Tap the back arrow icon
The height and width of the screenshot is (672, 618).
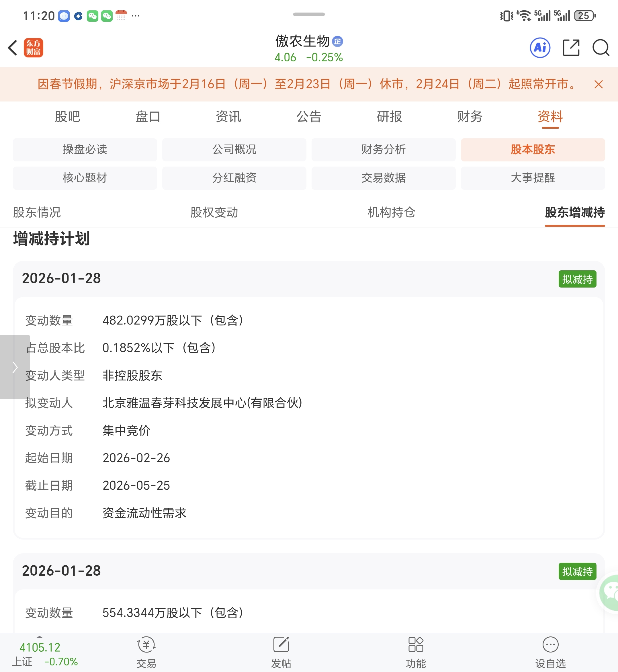(13, 48)
